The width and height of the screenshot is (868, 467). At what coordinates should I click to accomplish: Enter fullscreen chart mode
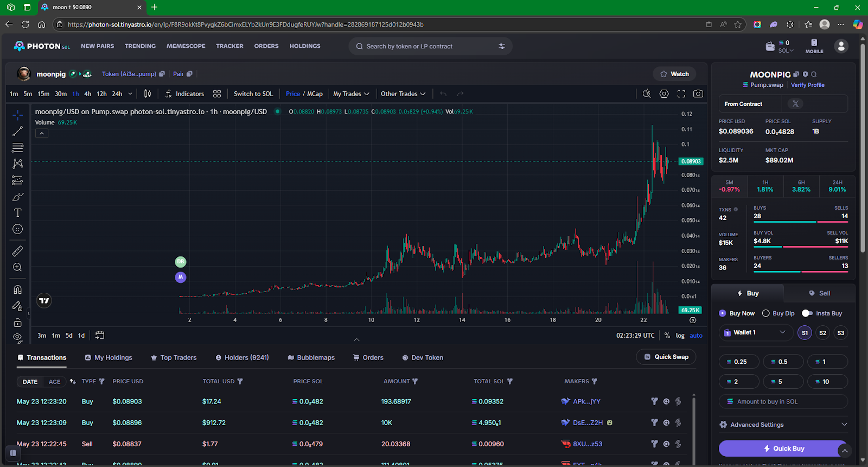681,94
